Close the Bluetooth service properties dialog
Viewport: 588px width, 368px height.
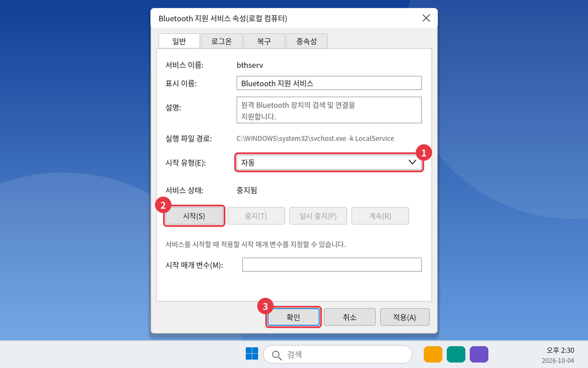[x=426, y=18]
